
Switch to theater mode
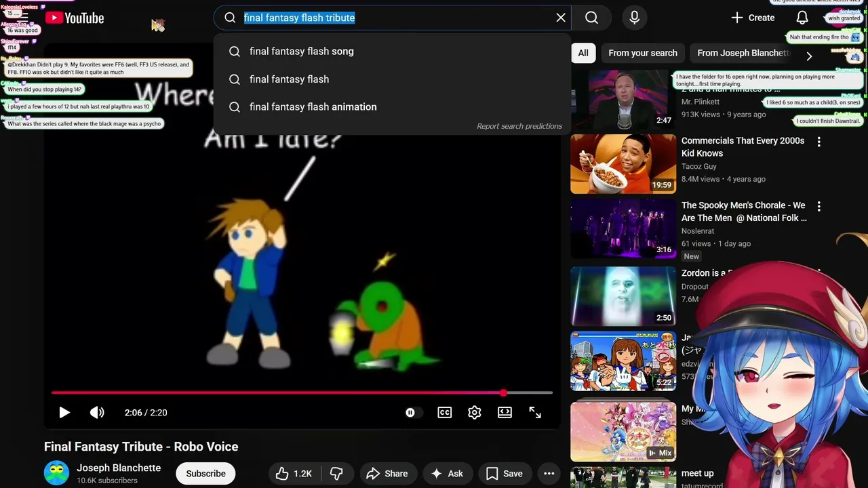(505, 412)
